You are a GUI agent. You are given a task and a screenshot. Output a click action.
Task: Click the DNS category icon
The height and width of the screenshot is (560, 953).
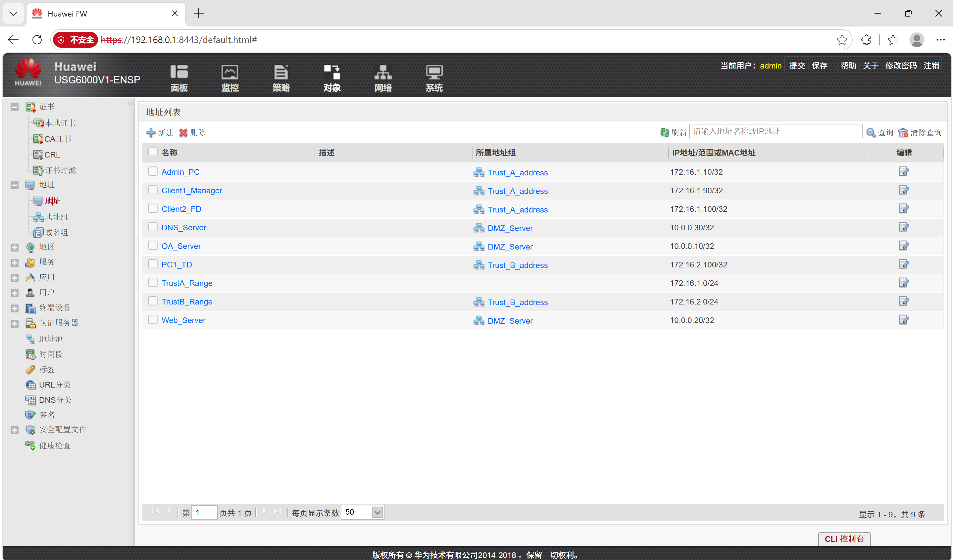(x=30, y=400)
